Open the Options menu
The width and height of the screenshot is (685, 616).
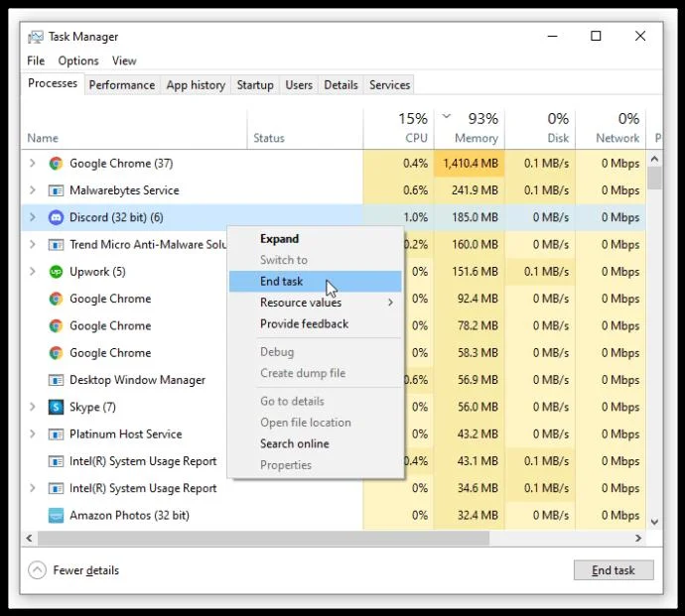click(78, 61)
